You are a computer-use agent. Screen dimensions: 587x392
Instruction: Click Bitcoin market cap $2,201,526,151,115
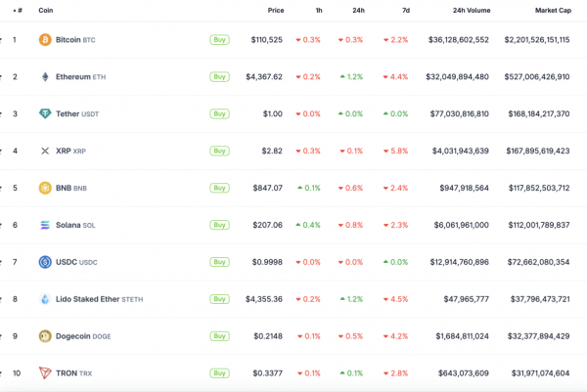[x=537, y=40]
